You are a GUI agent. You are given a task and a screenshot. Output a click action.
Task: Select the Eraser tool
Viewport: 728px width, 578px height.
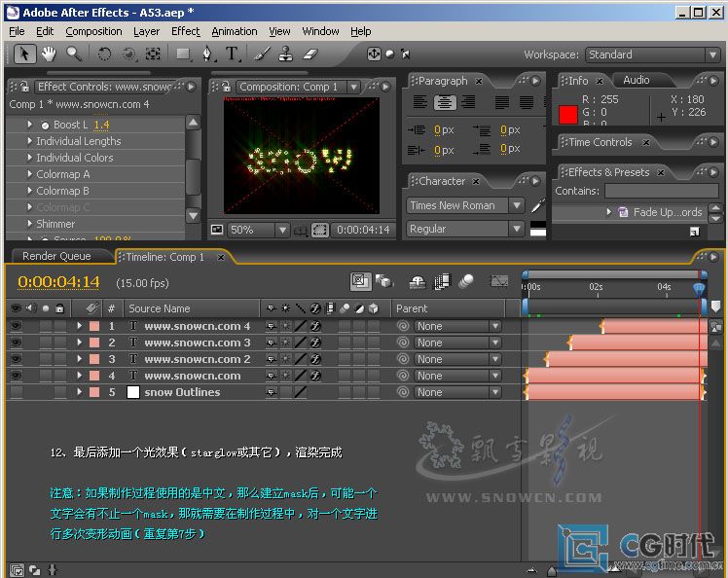pyautogui.click(x=310, y=54)
